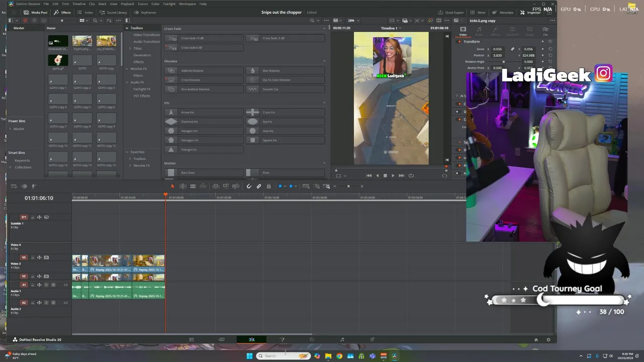This screenshot has height=362, width=644.
Task: Open the Fairlight menu
Action: pos(169,4)
